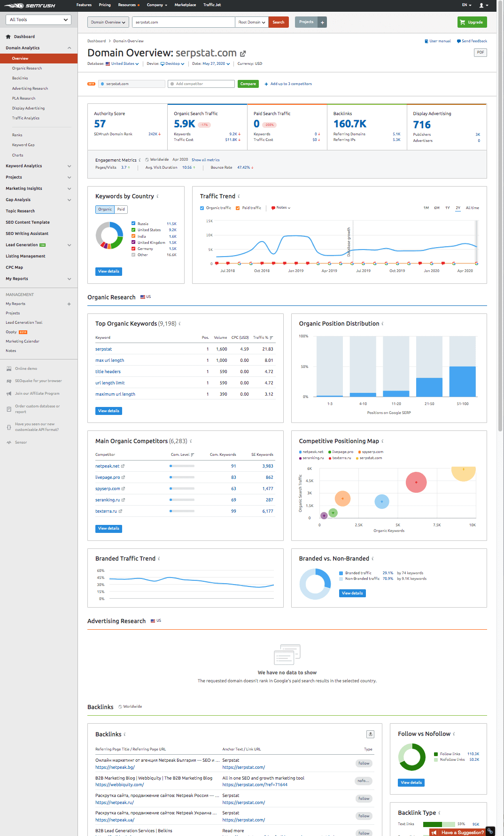Click the PDF export button
This screenshot has height=836, width=504.
coord(481,53)
